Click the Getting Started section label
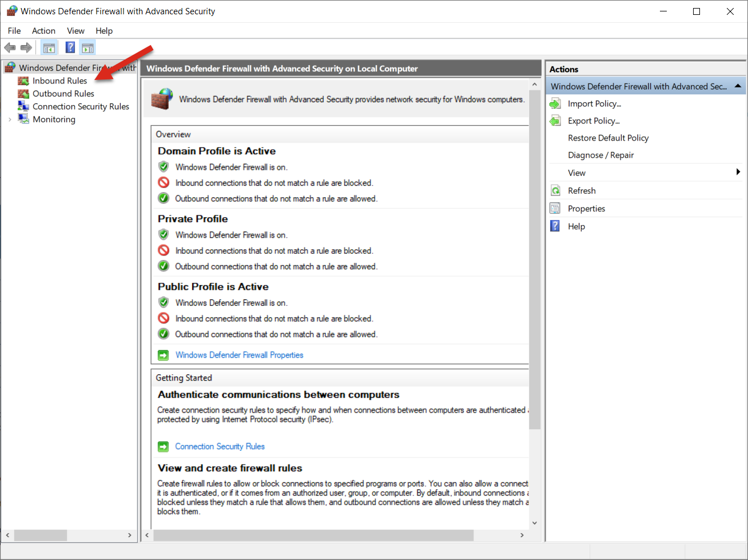748x560 pixels. coord(184,378)
